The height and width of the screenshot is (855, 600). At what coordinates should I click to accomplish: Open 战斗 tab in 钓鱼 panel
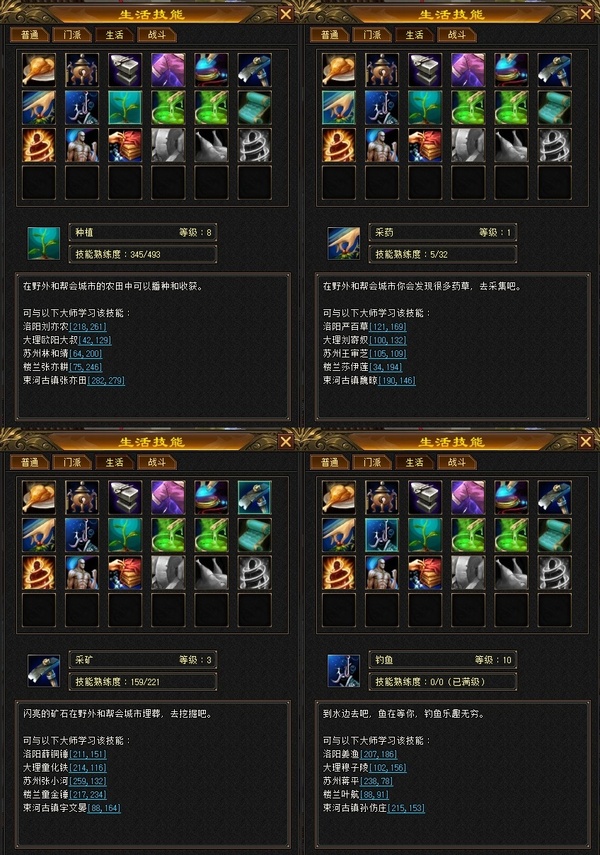(x=457, y=462)
